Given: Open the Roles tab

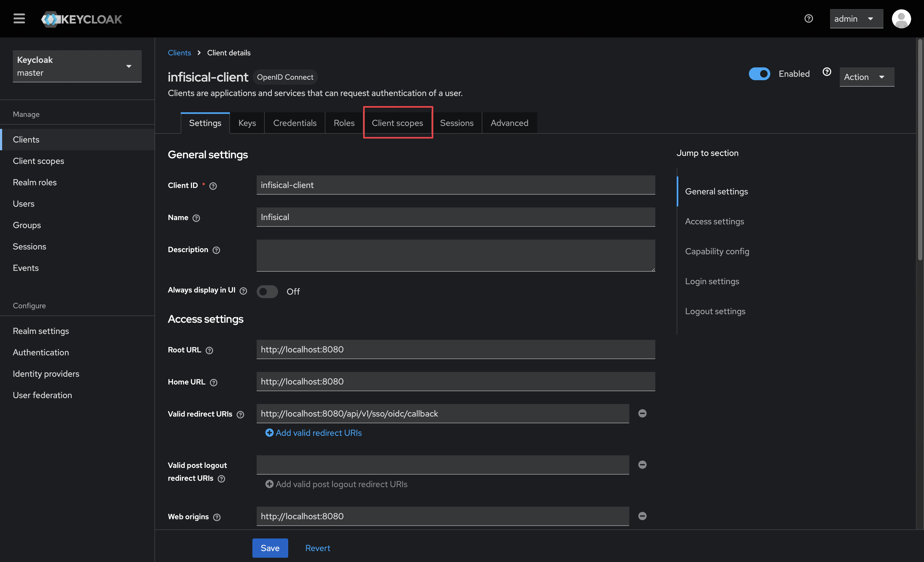Looking at the screenshot, I should click(344, 123).
